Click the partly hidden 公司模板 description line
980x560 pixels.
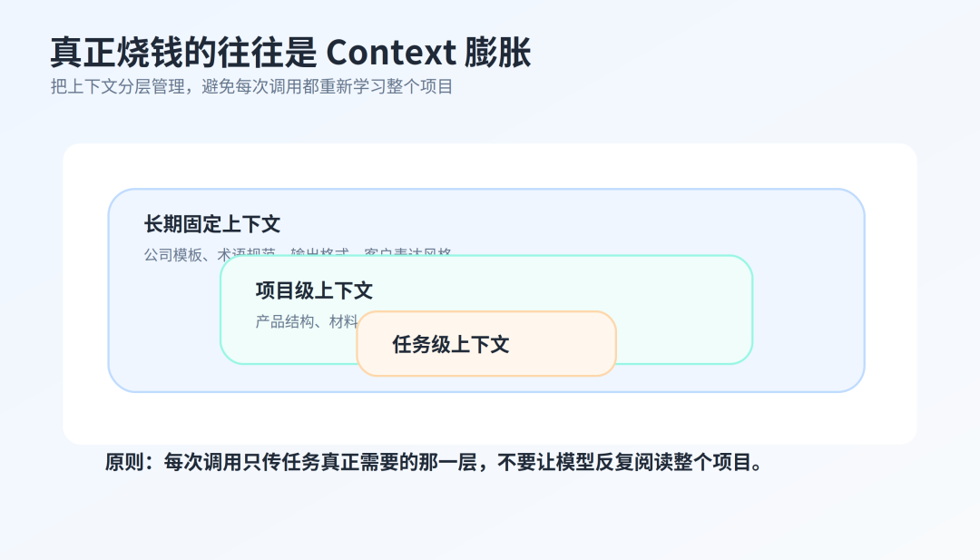click(298, 252)
